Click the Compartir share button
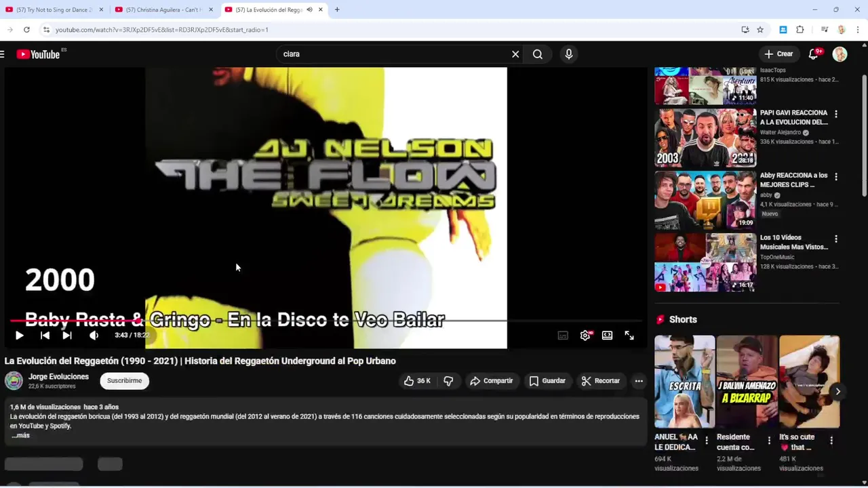 [x=492, y=381]
